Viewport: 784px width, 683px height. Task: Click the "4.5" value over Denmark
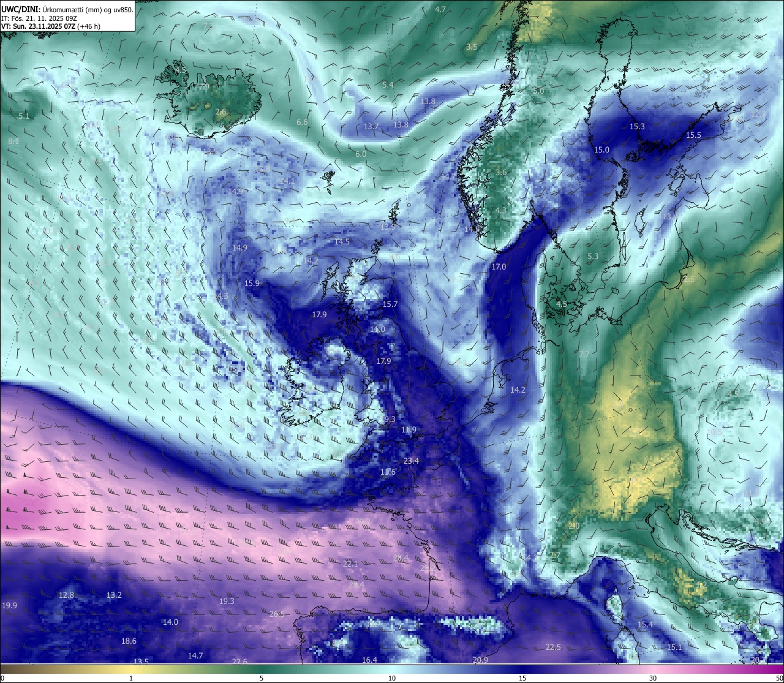(x=562, y=304)
